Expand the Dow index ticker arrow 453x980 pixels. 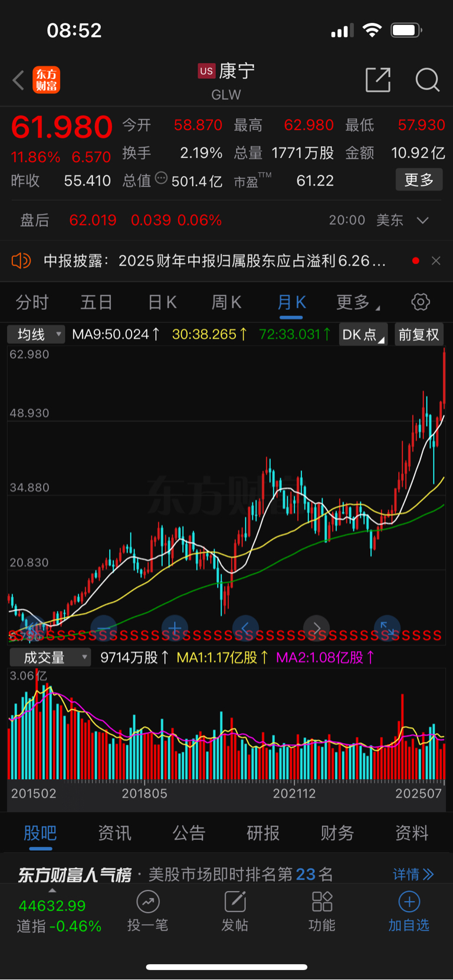point(52,890)
